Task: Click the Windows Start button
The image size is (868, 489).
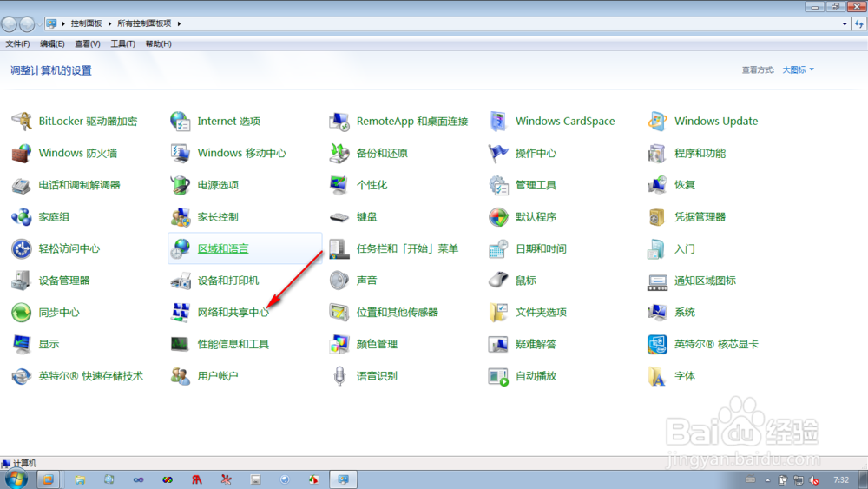Action: point(16,479)
